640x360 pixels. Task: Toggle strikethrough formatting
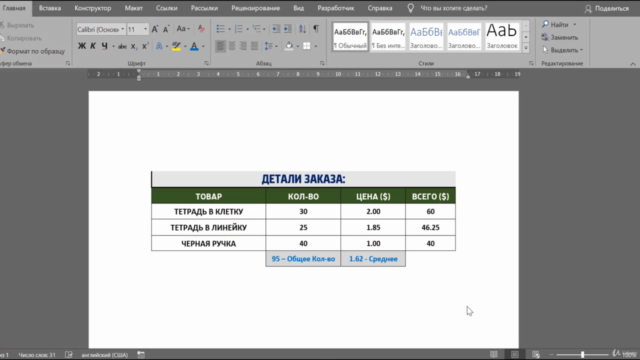pos(122,47)
